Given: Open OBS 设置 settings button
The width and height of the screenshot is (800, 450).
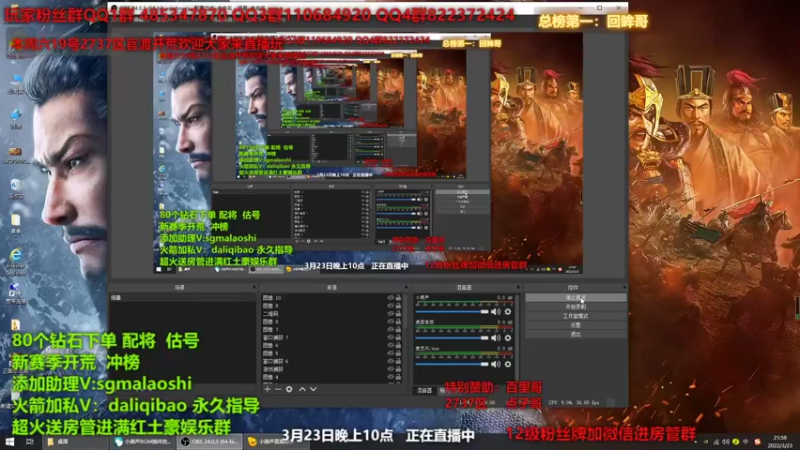Looking at the screenshot, I should click(576, 325).
